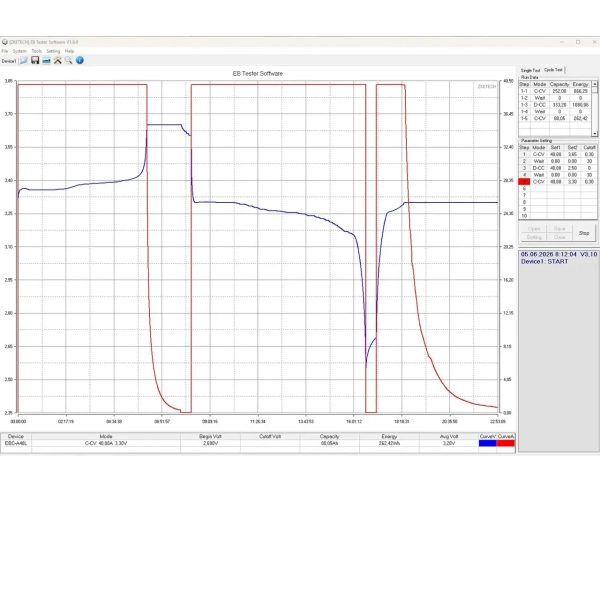600x600 pixels.
Task: Select Run Data row 1-4 Wait
Action: point(555,112)
